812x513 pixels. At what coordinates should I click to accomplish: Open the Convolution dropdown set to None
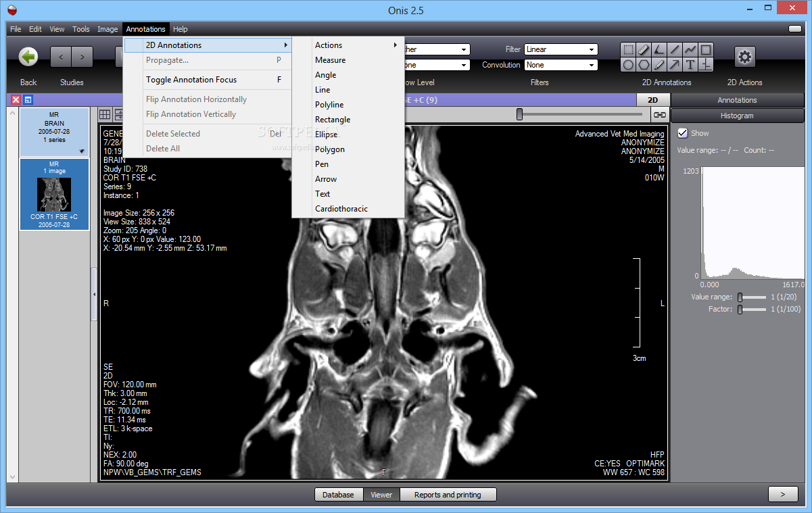(x=561, y=65)
